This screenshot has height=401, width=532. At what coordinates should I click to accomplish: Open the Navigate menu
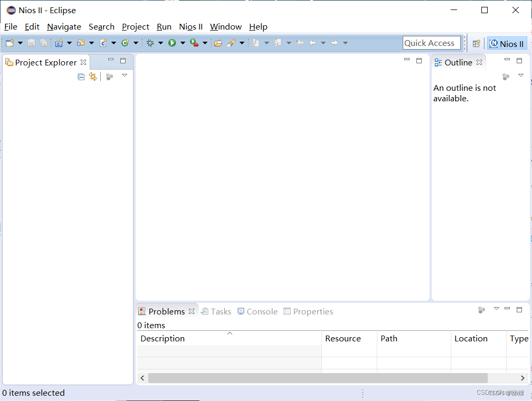pos(64,27)
